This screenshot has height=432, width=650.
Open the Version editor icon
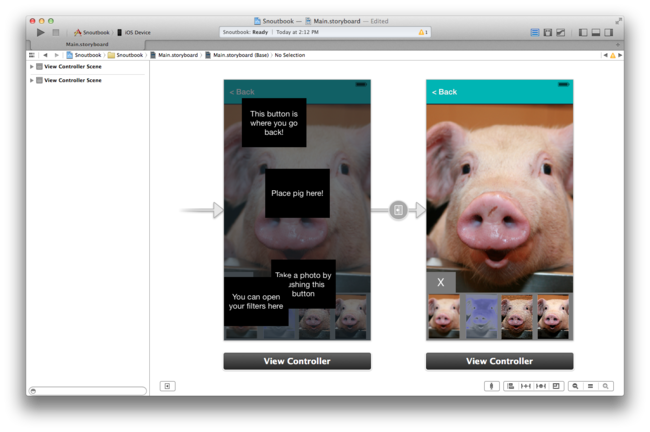(560, 32)
